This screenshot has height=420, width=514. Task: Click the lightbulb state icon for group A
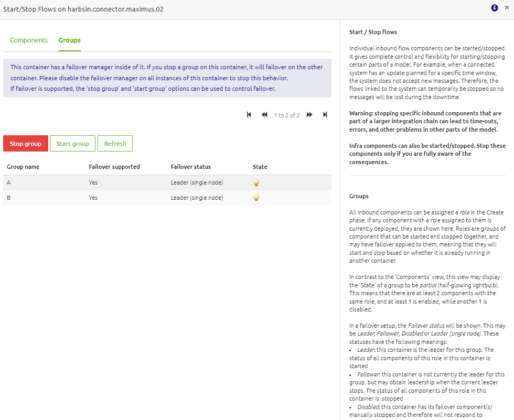256,182
